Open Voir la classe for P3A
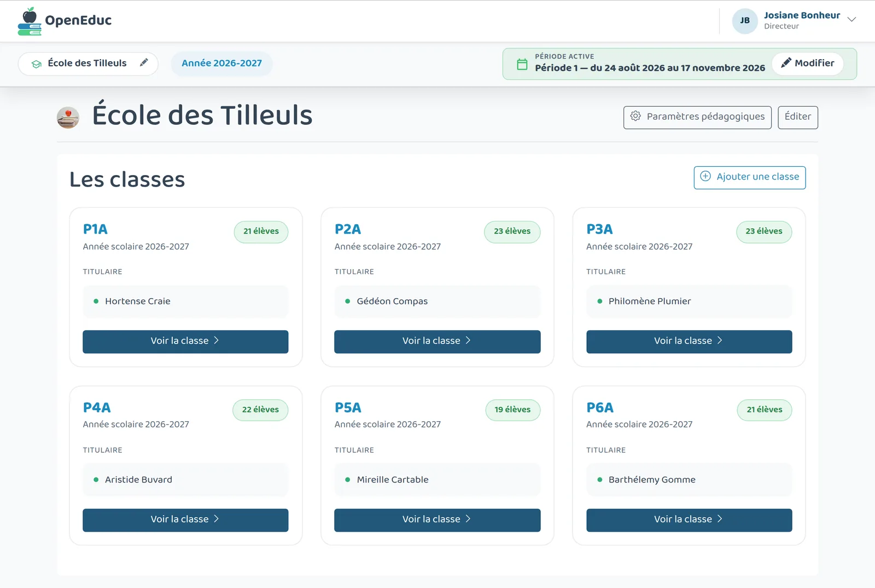This screenshot has height=588, width=875. tap(689, 341)
